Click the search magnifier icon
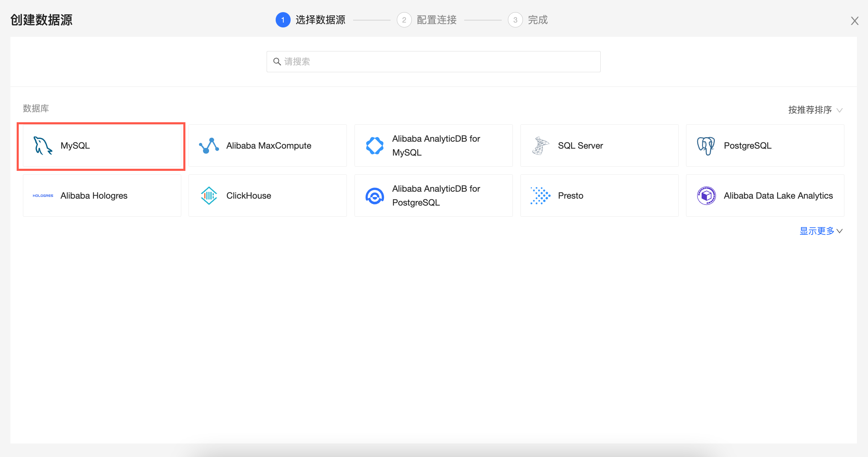Screen dimensions: 868x457 (277, 62)
